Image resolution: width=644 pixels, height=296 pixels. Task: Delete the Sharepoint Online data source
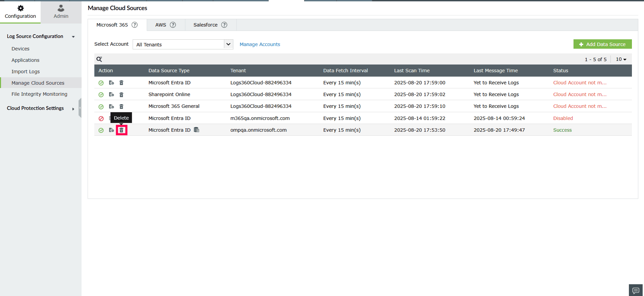point(121,94)
